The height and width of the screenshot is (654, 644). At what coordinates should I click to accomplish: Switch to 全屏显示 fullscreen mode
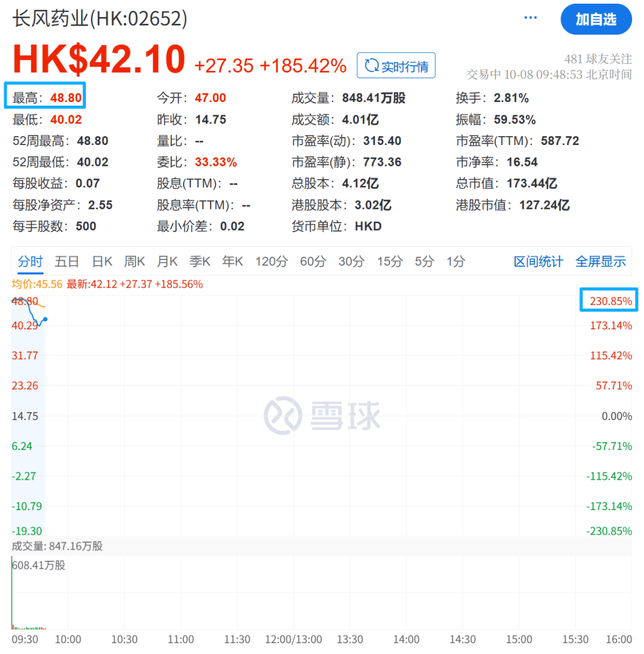600,261
